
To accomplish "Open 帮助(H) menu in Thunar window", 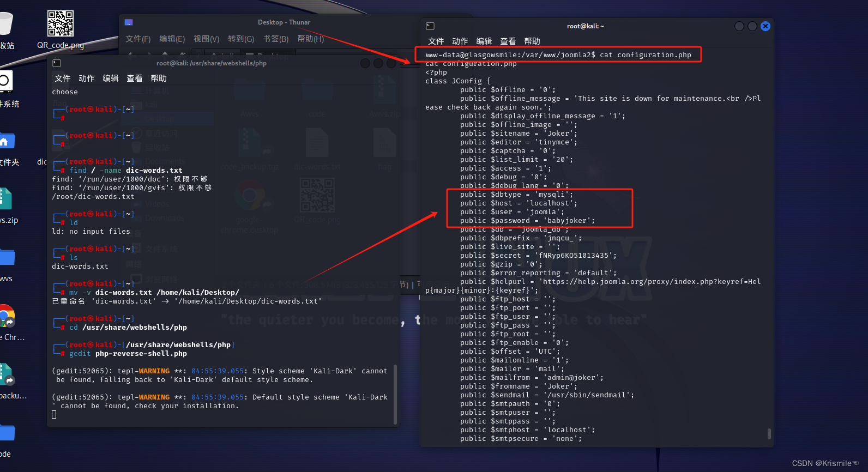I will click(x=311, y=39).
